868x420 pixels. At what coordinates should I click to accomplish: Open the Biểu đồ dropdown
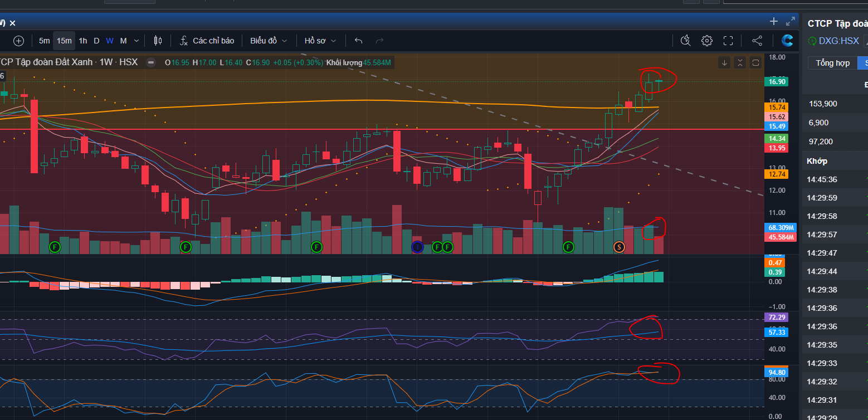click(x=269, y=41)
